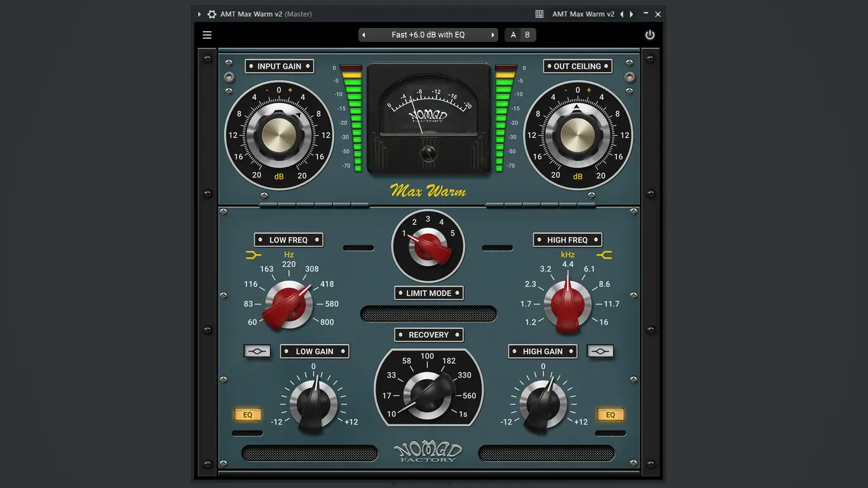868x488 pixels.
Task: Open the Fast +6.0 dB with EQ preset list
Action: (x=428, y=35)
